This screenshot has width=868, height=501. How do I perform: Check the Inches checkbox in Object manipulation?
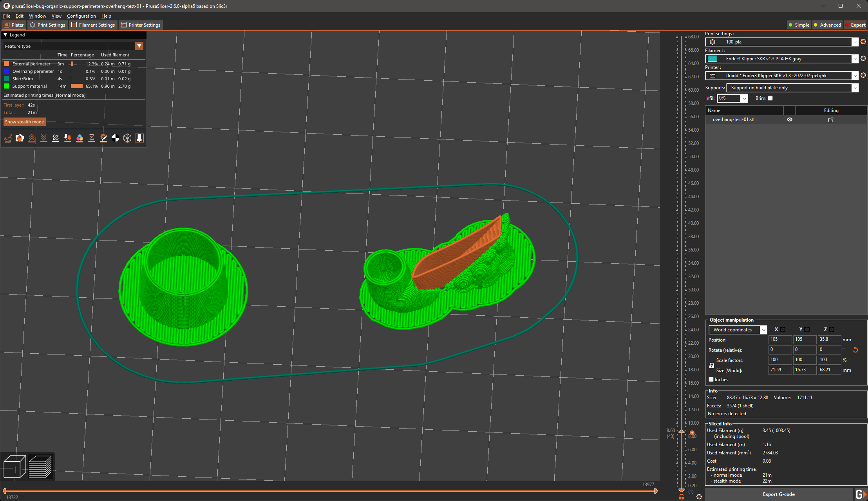[x=711, y=379]
